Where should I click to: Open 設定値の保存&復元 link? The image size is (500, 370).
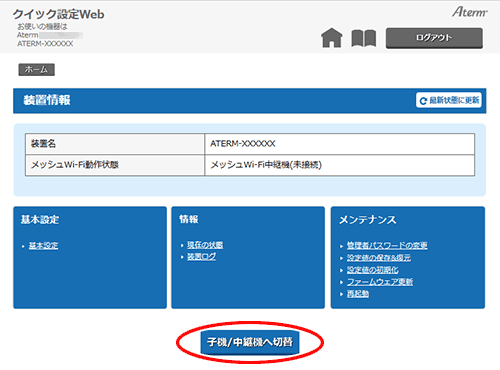[379, 258]
